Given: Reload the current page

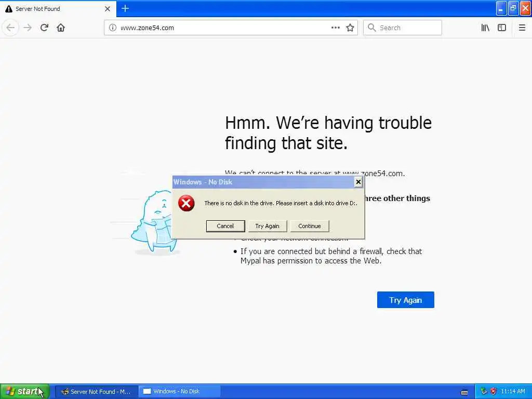Looking at the screenshot, I should pos(44,28).
